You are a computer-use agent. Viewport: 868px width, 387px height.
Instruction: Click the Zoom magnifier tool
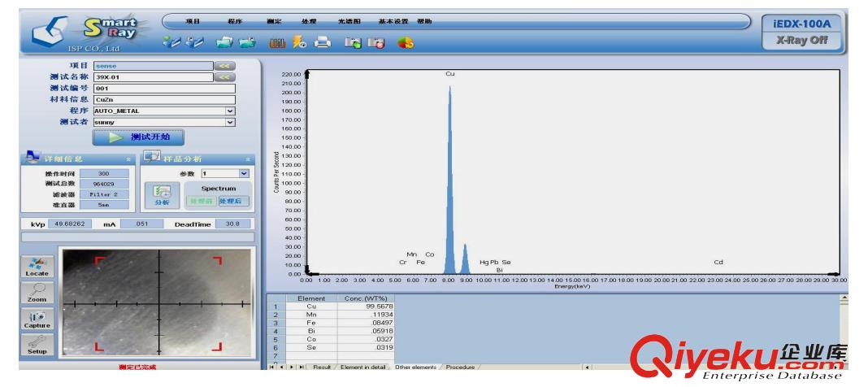tap(37, 293)
